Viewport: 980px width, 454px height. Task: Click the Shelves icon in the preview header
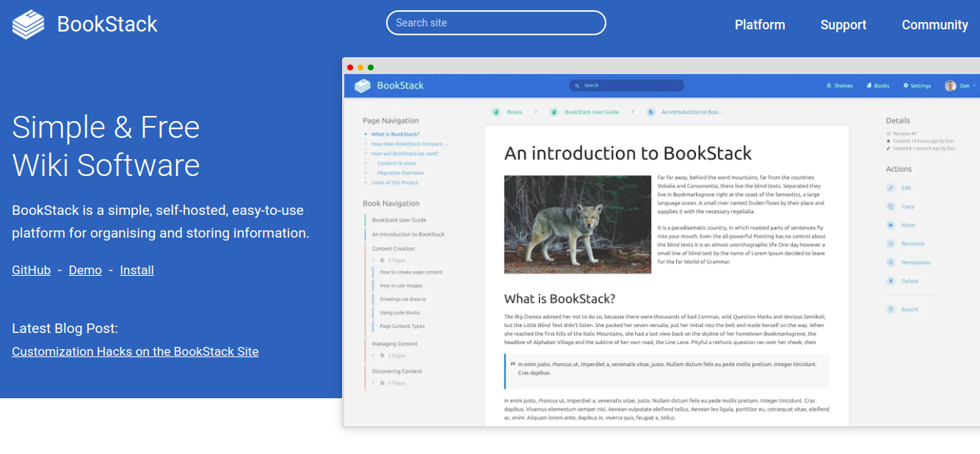pos(829,86)
